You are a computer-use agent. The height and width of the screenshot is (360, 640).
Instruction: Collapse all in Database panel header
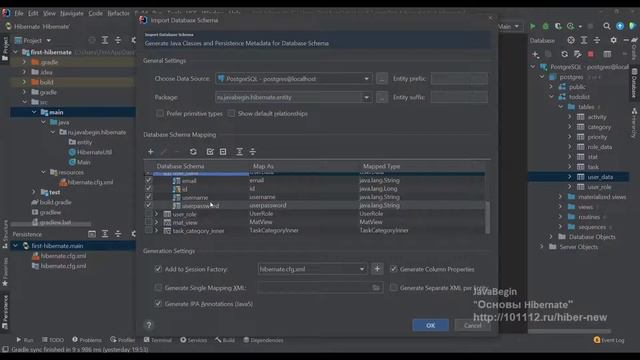pyautogui.click(x=597, y=40)
